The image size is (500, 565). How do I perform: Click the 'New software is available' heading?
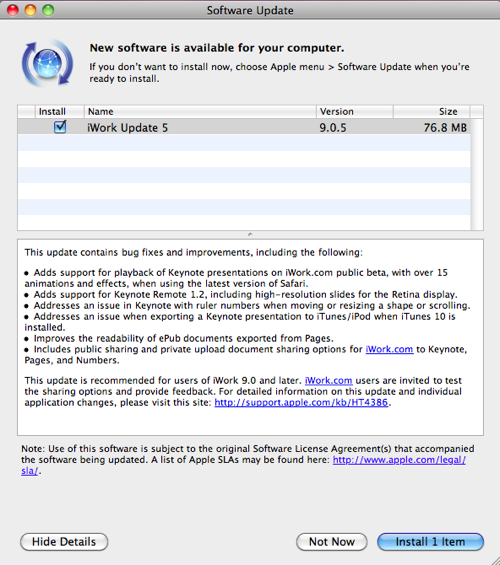217,48
